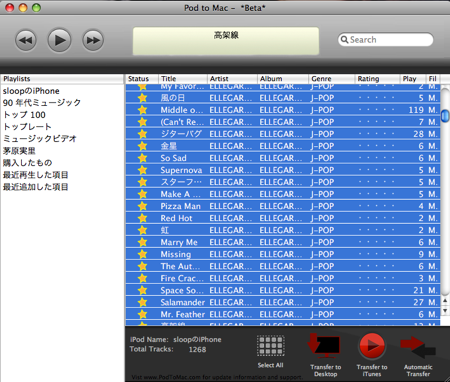450x382 pixels.
Task: Click the star icon for Supernova
Action: click(x=143, y=170)
